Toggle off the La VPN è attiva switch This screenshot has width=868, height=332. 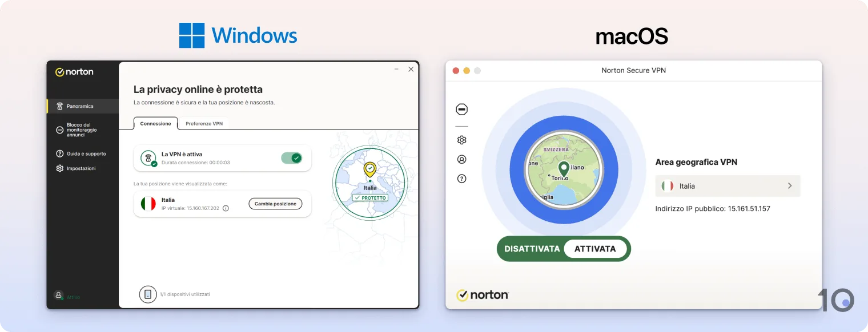291,158
